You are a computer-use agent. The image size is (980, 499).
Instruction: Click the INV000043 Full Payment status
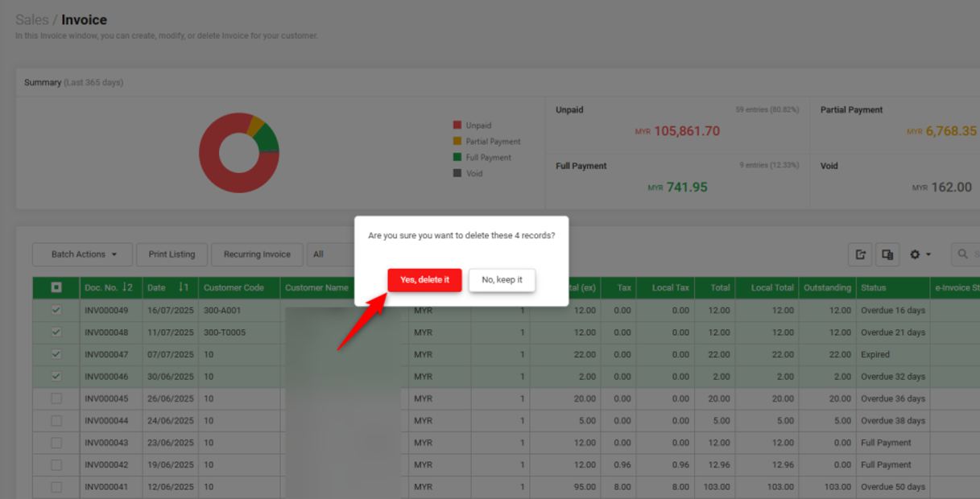click(x=886, y=443)
